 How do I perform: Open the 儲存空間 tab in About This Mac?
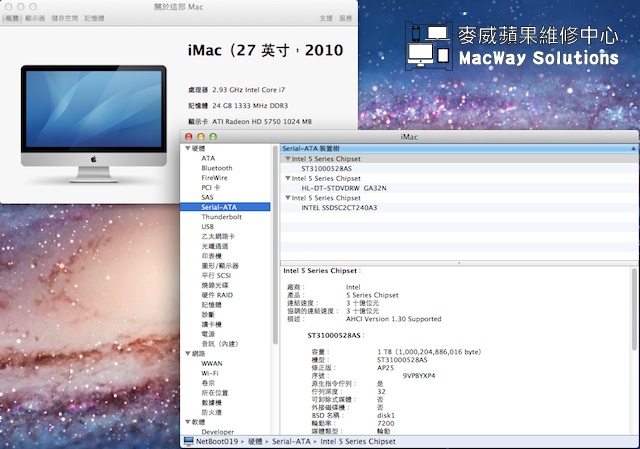(64, 18)
